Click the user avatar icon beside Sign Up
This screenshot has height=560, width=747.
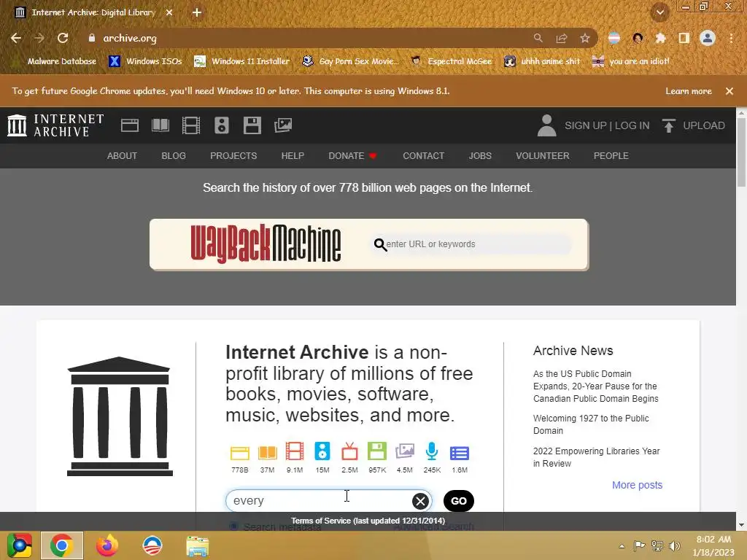(x=547, y=125)
